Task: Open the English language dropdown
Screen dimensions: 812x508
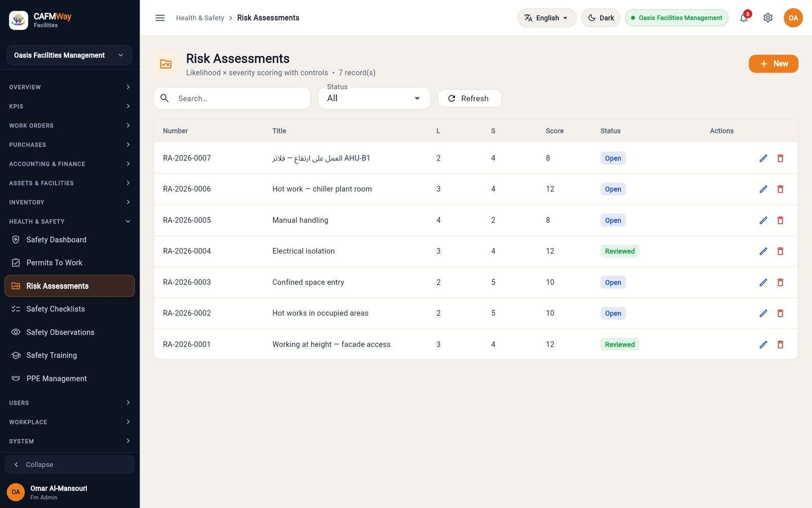Action: (x=547, y=18)
